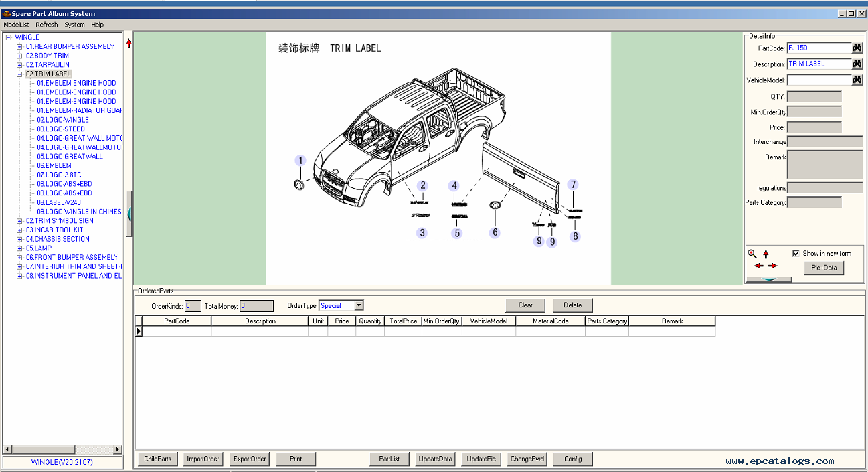The height and width of the screenshot is (472, 868).
Task: Select 07.LOGO-2.8TC in the tree
Action: (59, 175)
